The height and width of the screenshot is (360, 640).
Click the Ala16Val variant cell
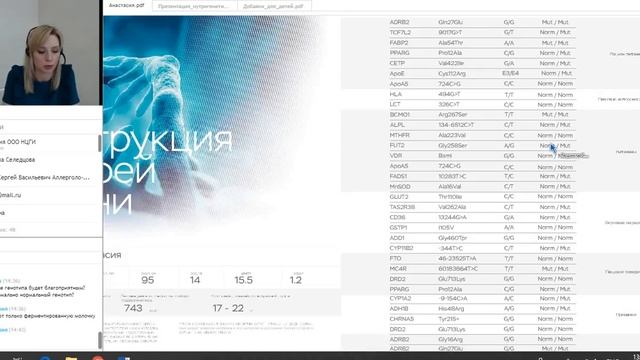(x=449, y=187)
